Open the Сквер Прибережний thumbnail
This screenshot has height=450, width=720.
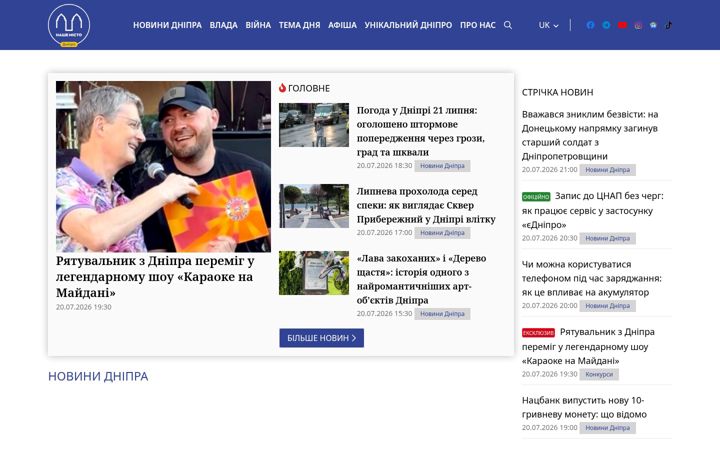tap(314, 206)
